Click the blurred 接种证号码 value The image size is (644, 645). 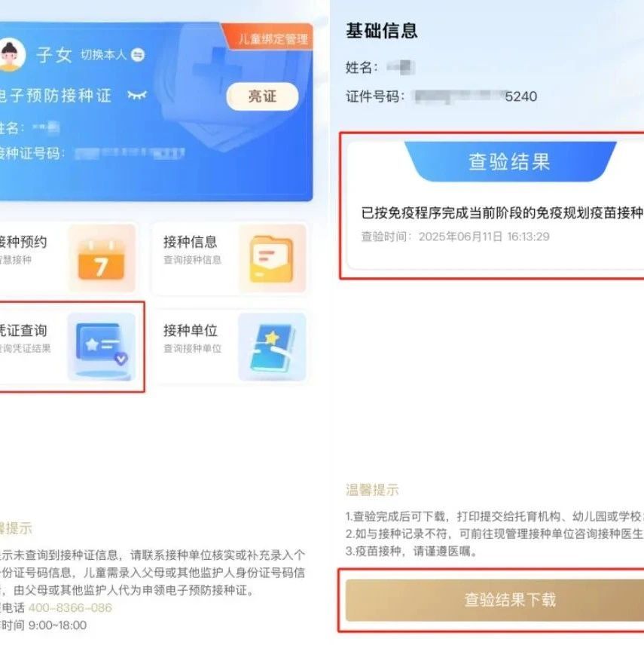130,154
